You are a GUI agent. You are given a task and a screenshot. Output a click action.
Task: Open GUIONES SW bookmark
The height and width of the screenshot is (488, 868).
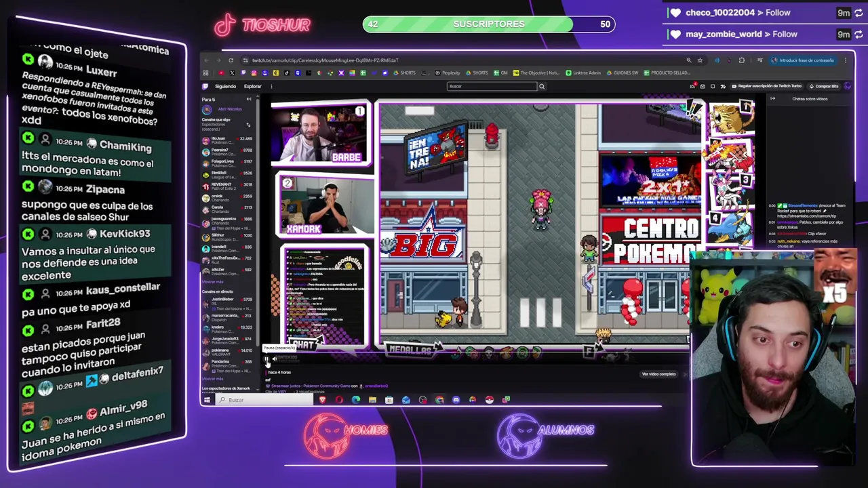tap(623, 73)
